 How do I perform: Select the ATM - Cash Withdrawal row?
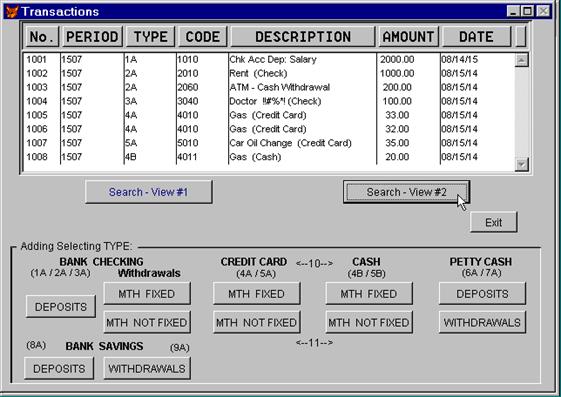pyautogui.click(x=269, y=87)
